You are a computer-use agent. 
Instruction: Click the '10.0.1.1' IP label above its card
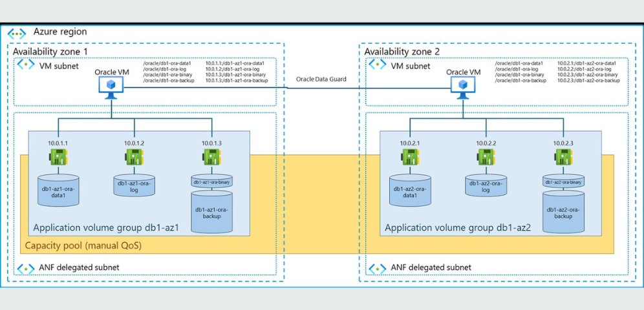(x=57, y=143)
